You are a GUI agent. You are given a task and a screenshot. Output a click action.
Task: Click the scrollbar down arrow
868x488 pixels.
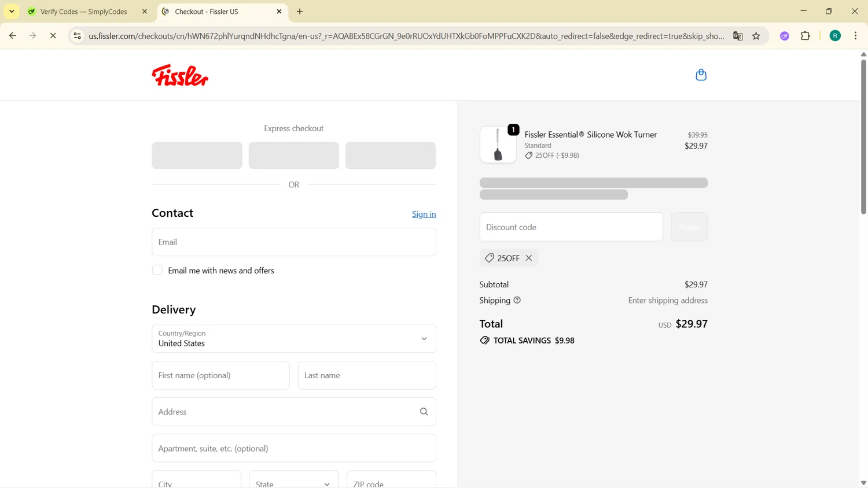(863, 483)
